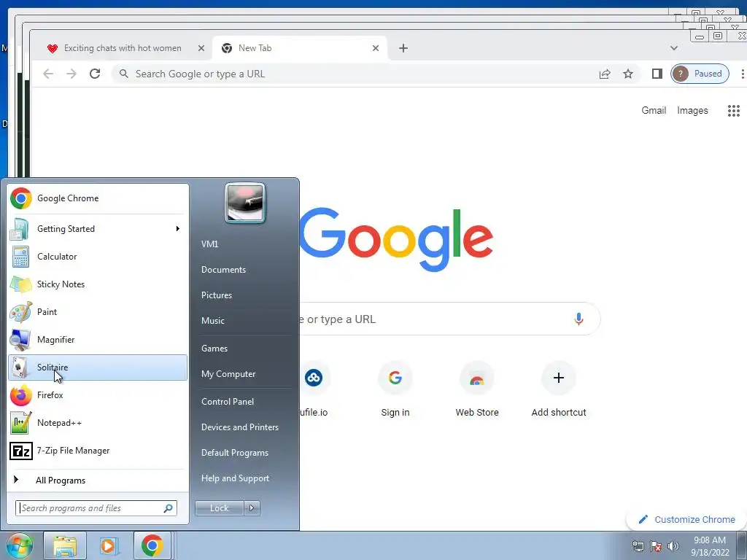The image size is (747, 560).
Task: Close the New Tab tab
Action: 376,48
